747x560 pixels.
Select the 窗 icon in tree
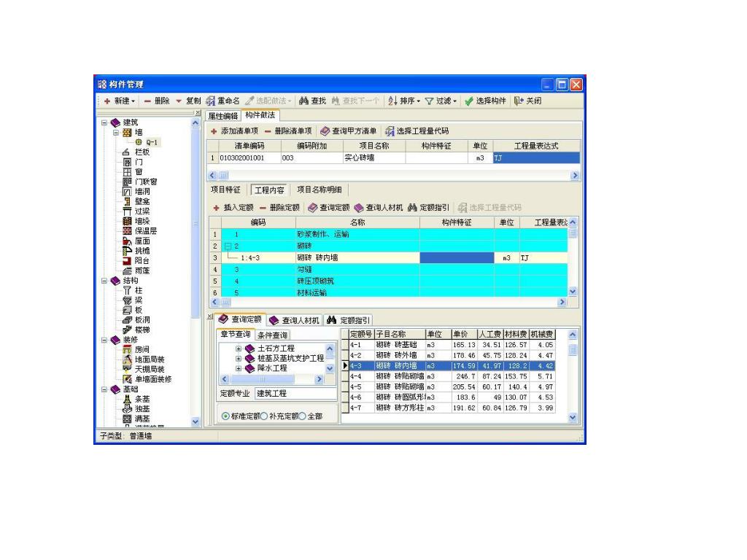point(127,172)
